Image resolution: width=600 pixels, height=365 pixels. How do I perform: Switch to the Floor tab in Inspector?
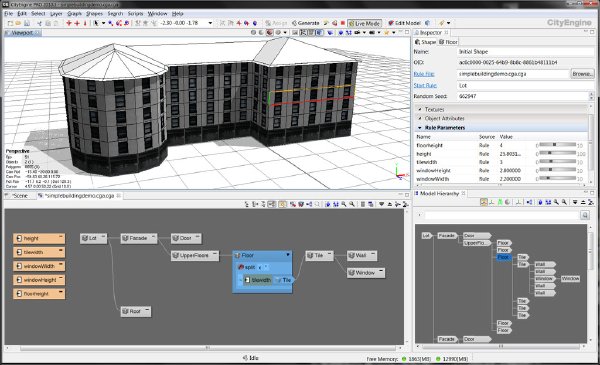pyautogui.click(x=448, y=42)
